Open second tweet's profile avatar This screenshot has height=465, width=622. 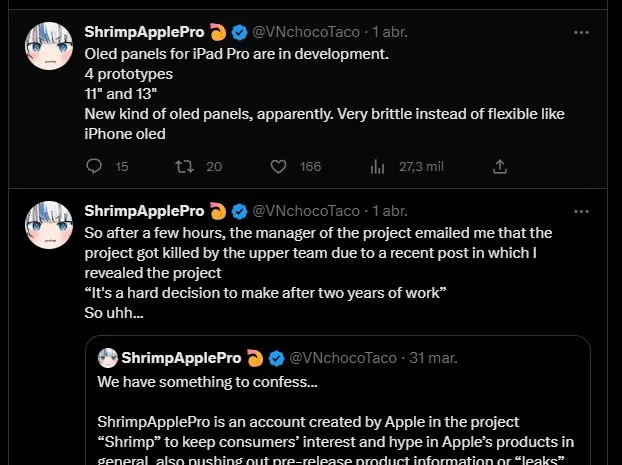coord(49,225)
